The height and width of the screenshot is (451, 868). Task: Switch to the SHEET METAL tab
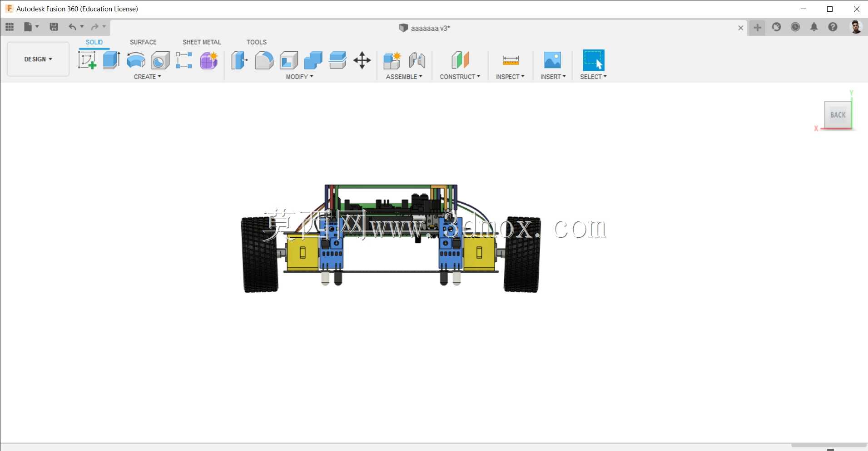coord(202,42)
